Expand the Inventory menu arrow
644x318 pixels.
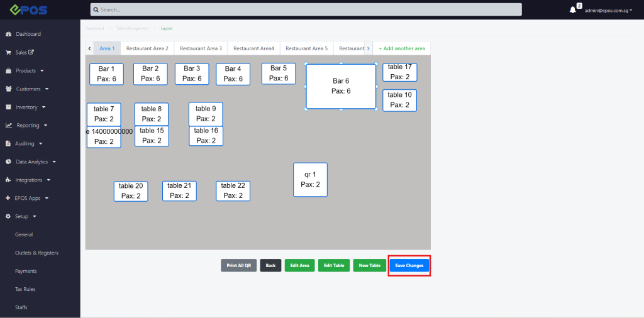(x=43, y=107)
